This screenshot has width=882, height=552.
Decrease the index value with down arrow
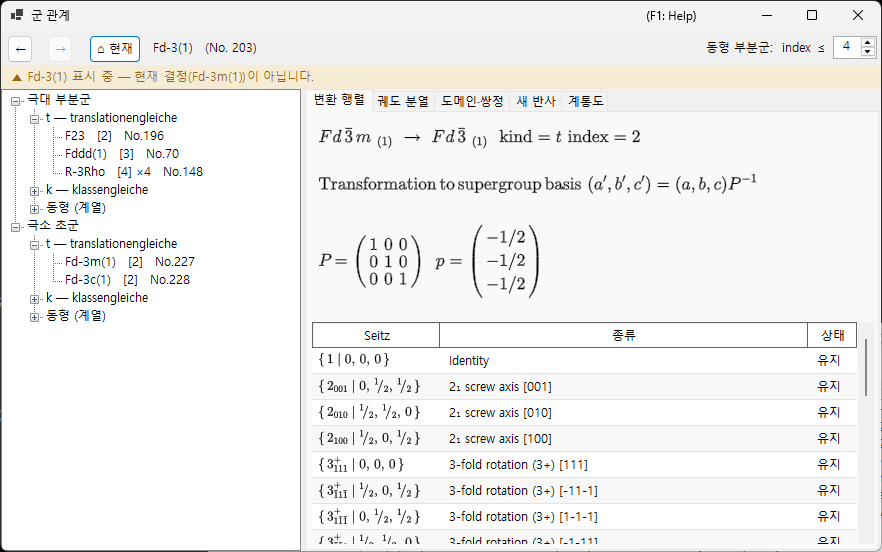867,52
